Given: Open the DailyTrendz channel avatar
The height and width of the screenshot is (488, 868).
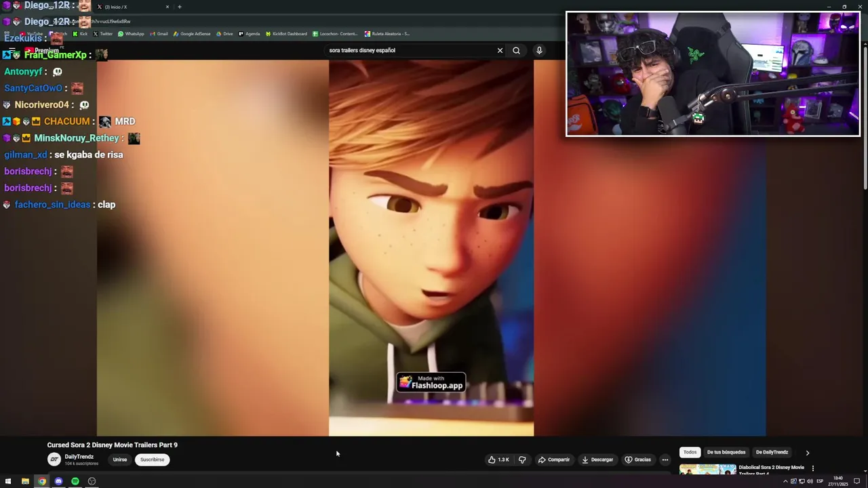Looking at the screenshot, I should (54, 460).
